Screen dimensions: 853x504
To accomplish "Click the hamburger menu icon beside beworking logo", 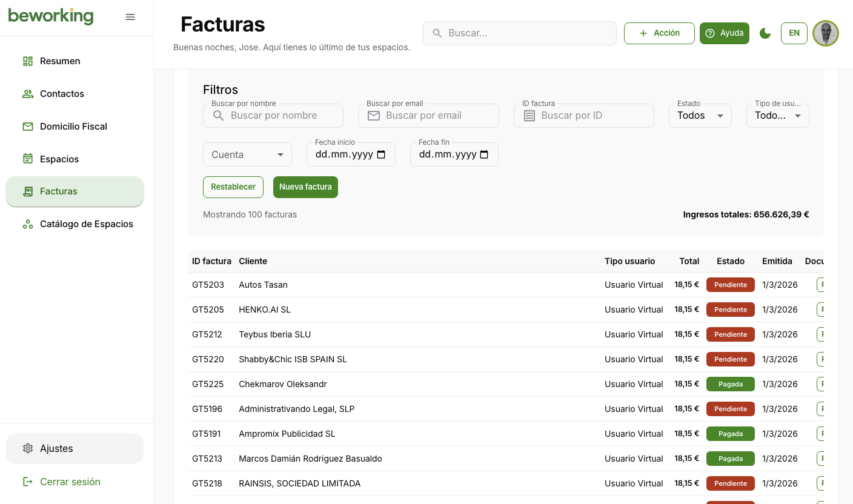I will [130, 17].
